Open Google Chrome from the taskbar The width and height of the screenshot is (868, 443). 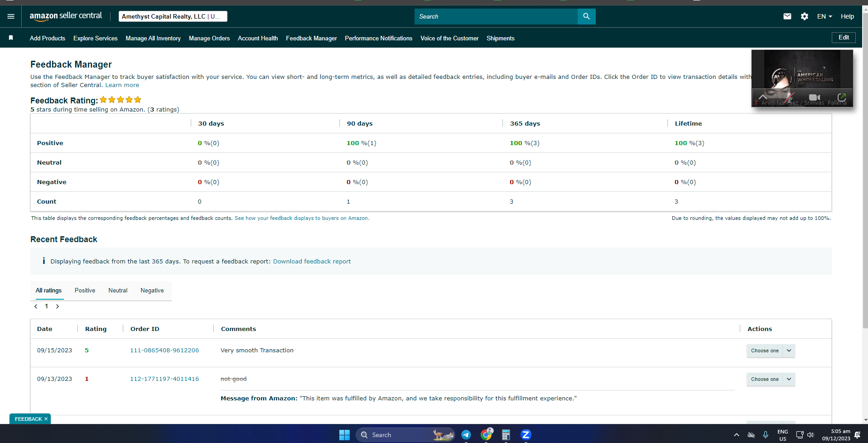point(487,434)
